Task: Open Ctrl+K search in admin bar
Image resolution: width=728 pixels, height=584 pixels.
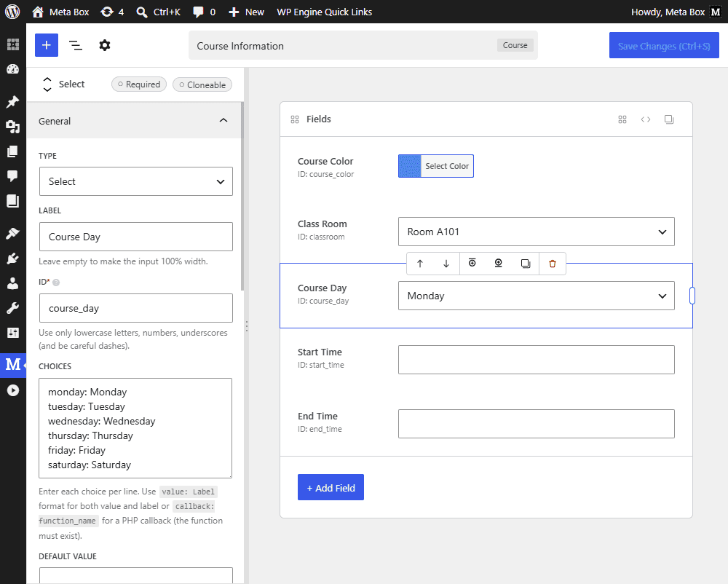Action: (158, 12)
